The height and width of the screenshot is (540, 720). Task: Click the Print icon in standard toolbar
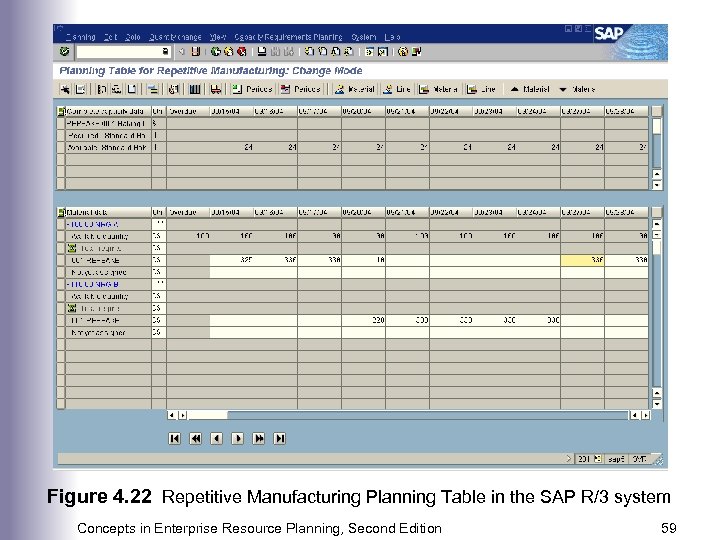point(262,51)
